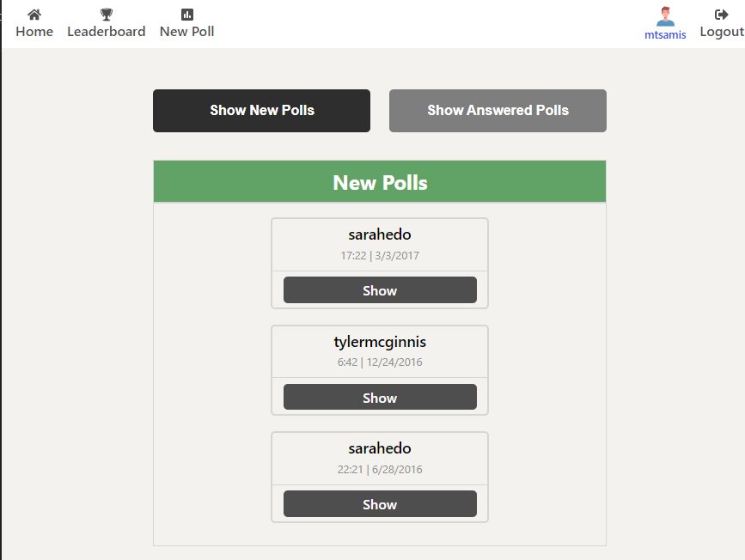Image resolution: width=745 pixels, height=560 pixels.
Task: Show sarahedo's 3/3/2017 poll
Action: [380, 289]
